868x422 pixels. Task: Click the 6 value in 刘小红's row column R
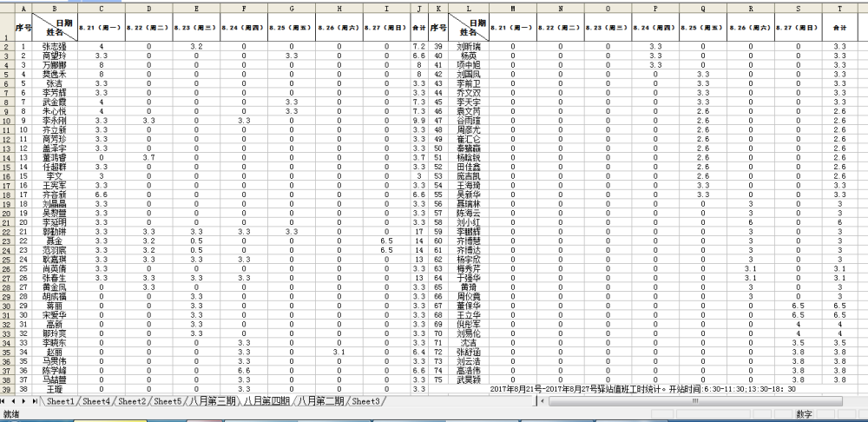[751, 222]
